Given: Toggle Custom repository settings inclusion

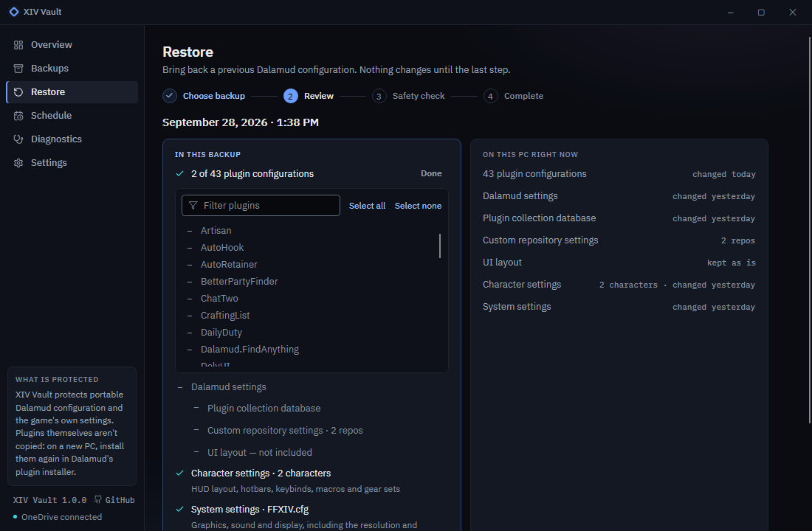Looking at the screenshot, I should pyautogui.click(x=196, y=429).
